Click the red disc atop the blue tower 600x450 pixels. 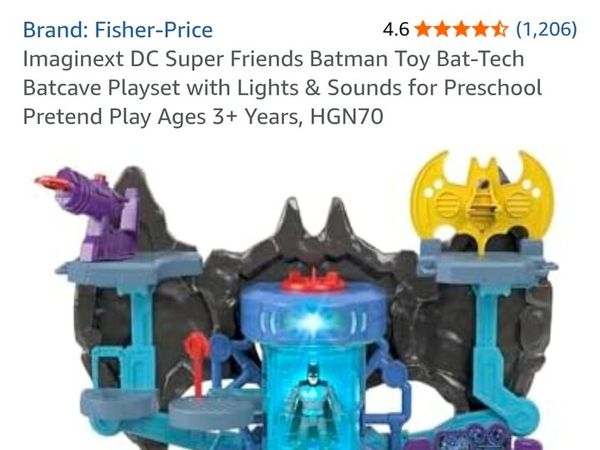click(313, 280)
